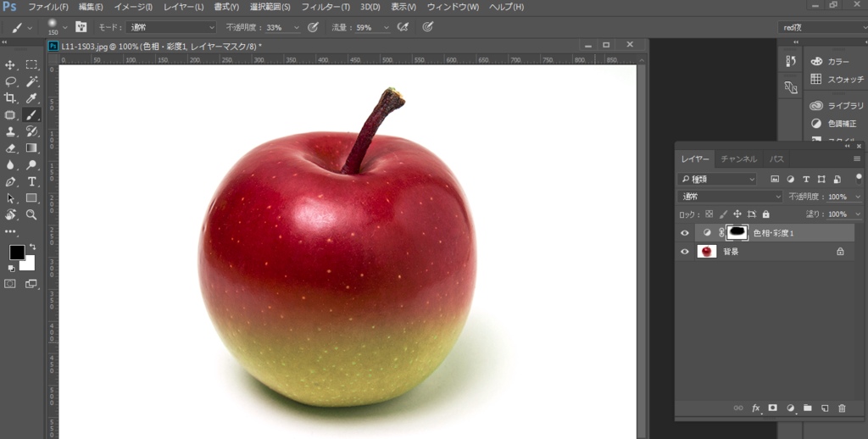Viewport: 868px width, 439px height.
Task: Open the flow slider dropdown
Action: [x=386, y=27]
